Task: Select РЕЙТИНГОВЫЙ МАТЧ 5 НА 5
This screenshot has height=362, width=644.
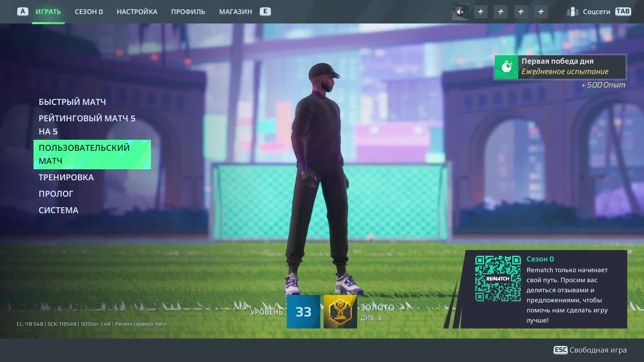Action: pyautogui.click(x=87, y=125)
